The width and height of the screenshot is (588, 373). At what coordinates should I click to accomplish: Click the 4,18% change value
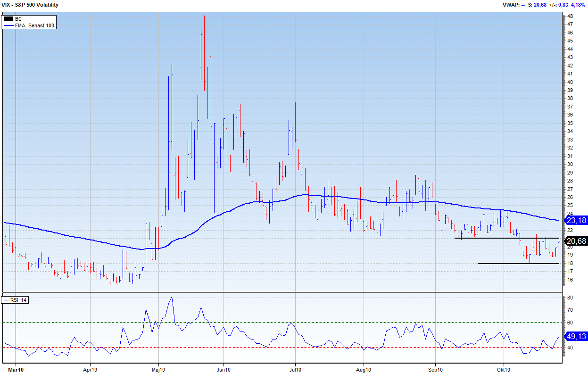pos(578,5)
